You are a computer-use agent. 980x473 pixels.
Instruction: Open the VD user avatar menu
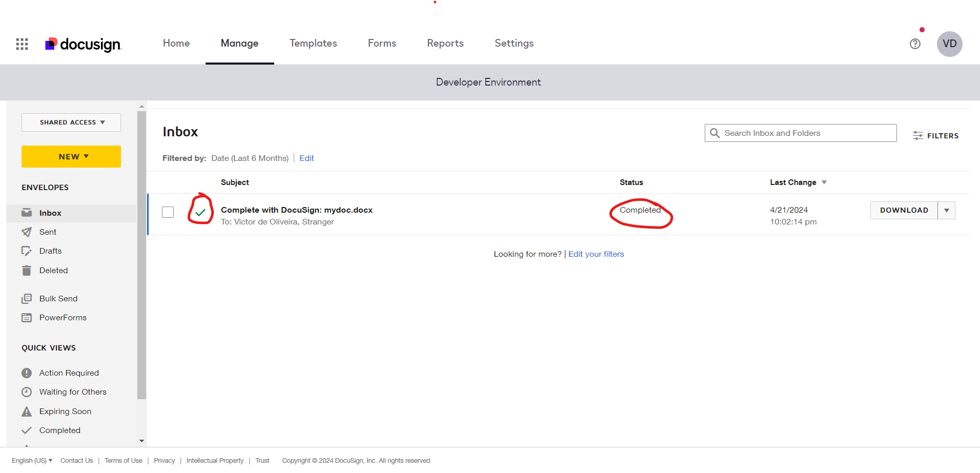click(x=949, y=44)
